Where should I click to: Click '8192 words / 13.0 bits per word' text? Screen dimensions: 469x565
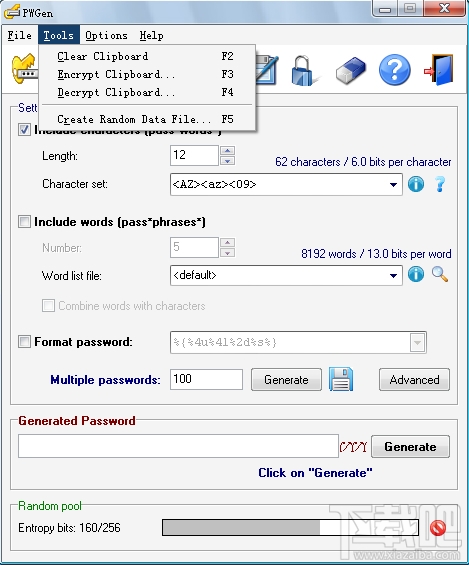point(376,254)
